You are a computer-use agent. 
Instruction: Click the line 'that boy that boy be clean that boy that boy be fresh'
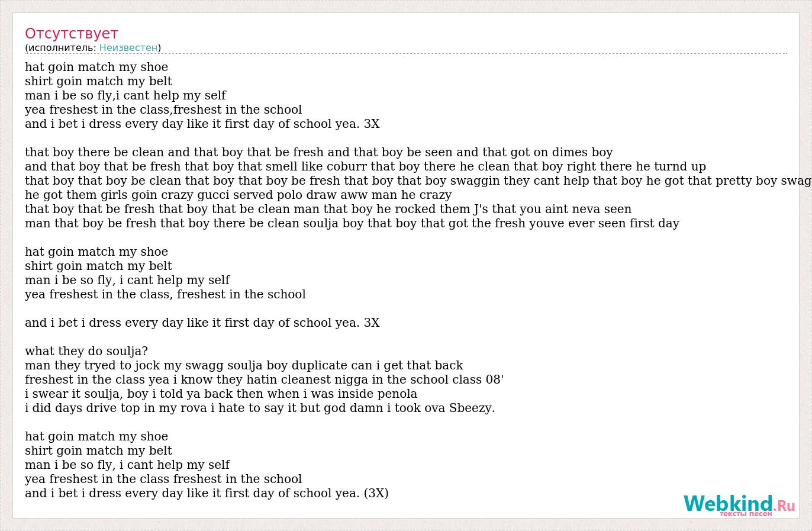click(418, 181)
